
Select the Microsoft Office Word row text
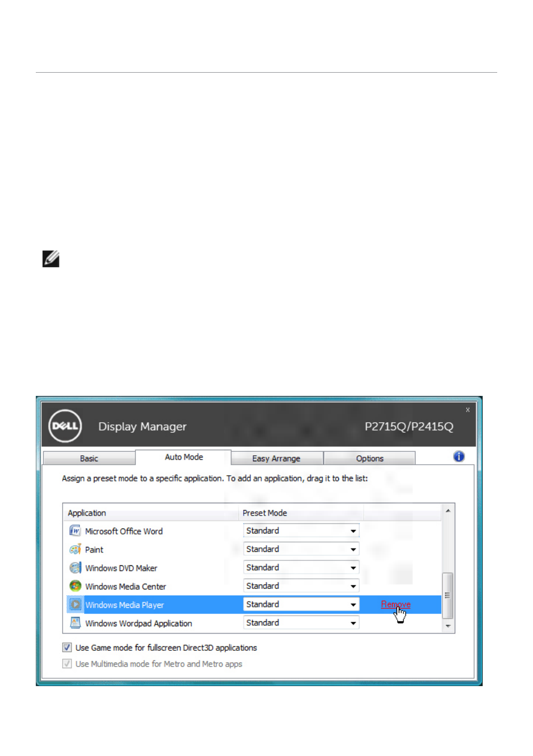click(124, 531)
